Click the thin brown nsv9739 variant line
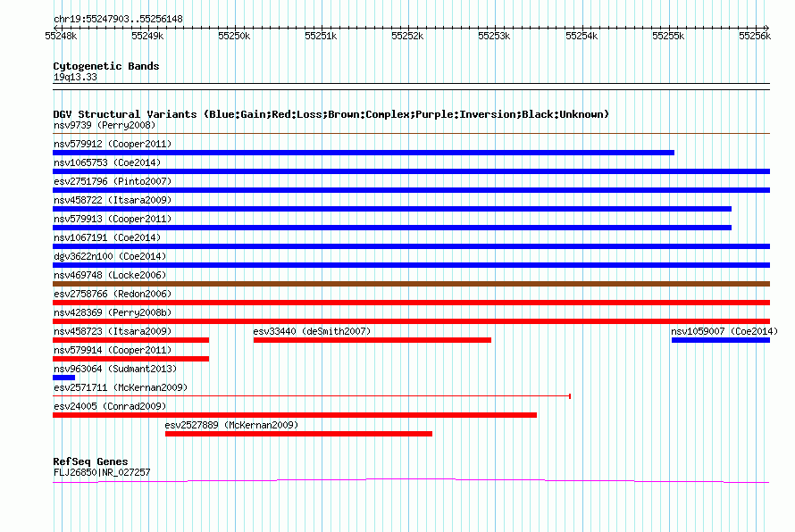Viewport: 795px width, 532px height. [411, 134]
